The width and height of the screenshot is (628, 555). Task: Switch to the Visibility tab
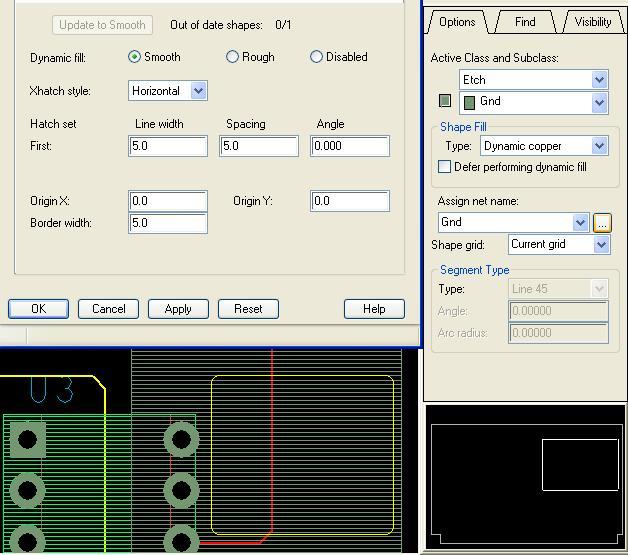[592, 21]
